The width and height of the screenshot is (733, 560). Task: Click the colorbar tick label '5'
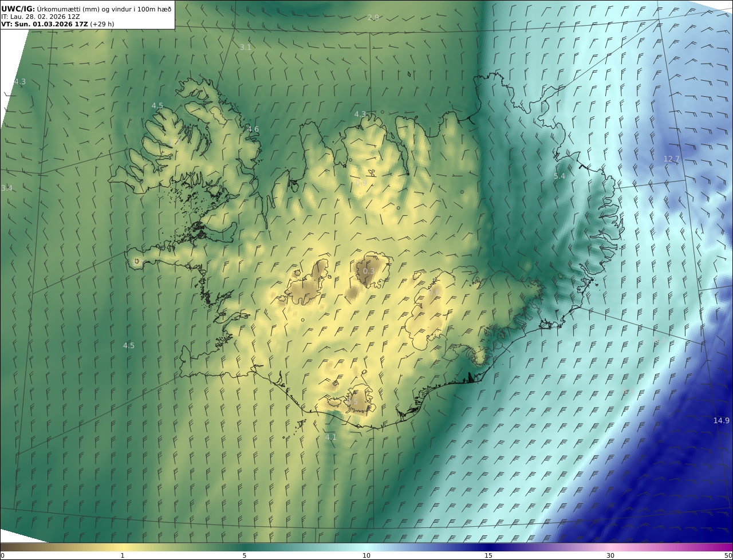coord(245,555)
